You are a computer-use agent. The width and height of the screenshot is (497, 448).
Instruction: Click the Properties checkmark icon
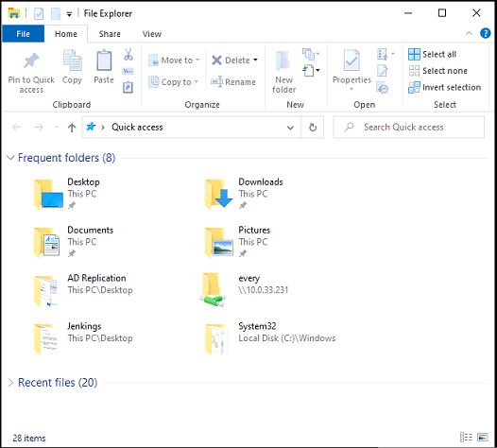coord(351,60)
